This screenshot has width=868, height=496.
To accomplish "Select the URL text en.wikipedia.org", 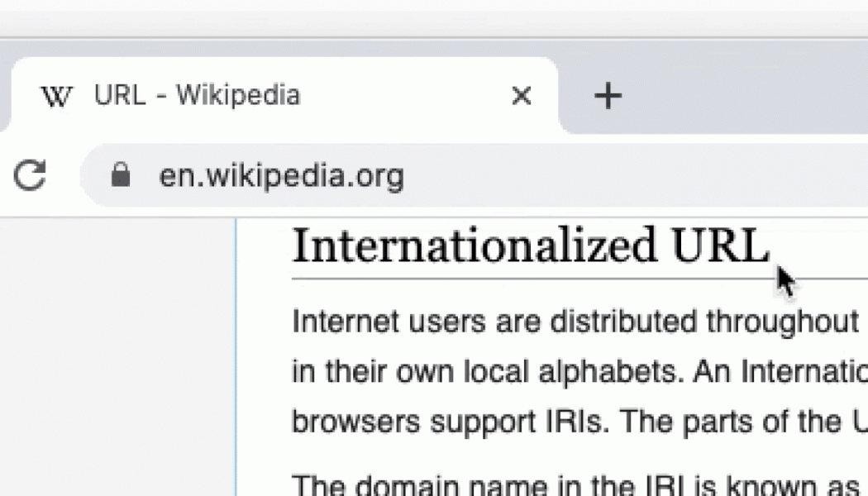I will [x=281, y=174].
